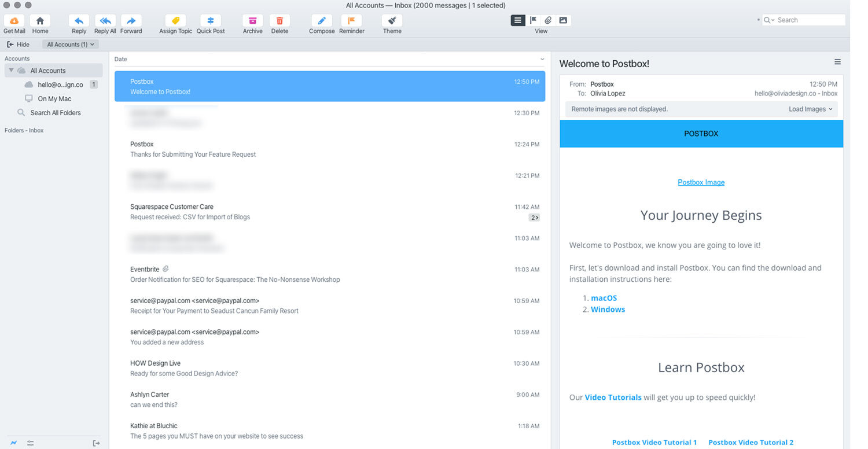Open the All Accounts (1) dropdown
This screenshot has height=449, width=868.
71,45
